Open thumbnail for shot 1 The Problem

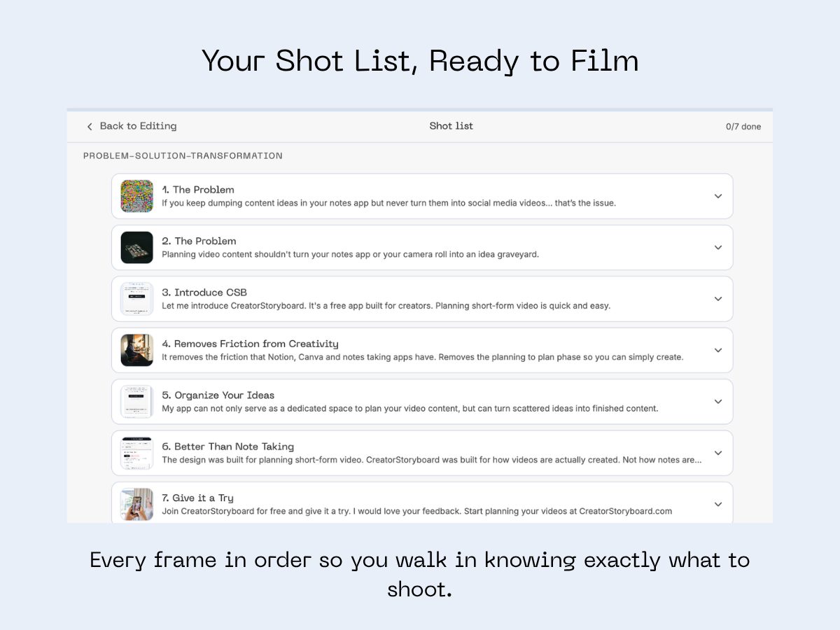[x=136, y=196]
